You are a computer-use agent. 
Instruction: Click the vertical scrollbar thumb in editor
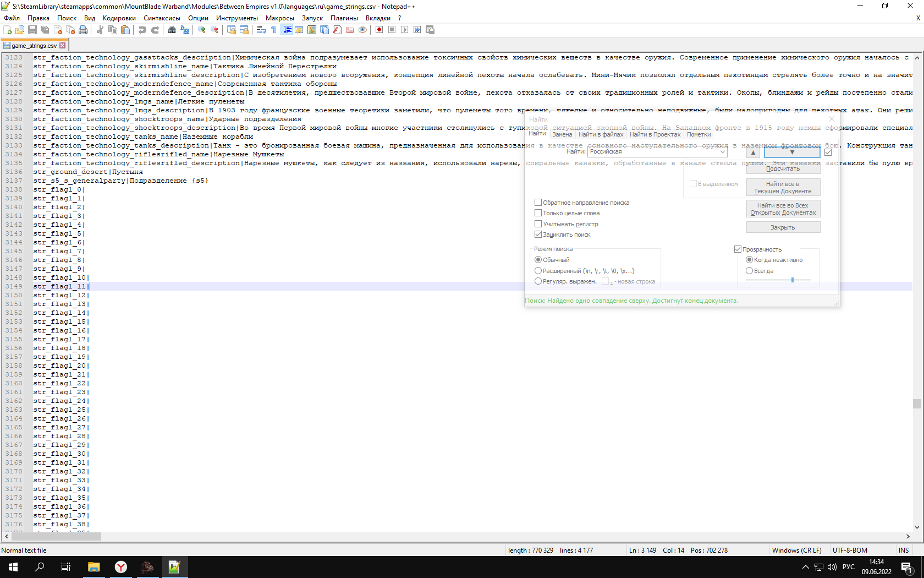pos(917,403)
